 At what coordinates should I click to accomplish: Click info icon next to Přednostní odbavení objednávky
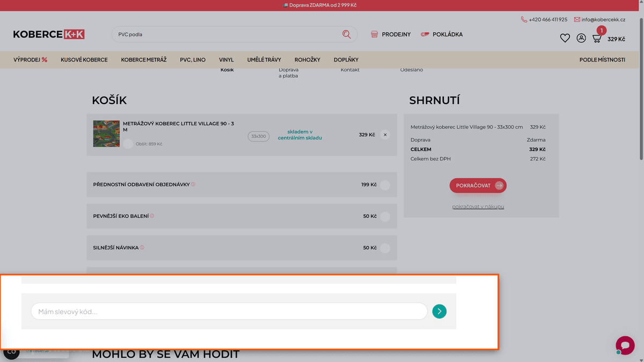click(x=193, y=184)
